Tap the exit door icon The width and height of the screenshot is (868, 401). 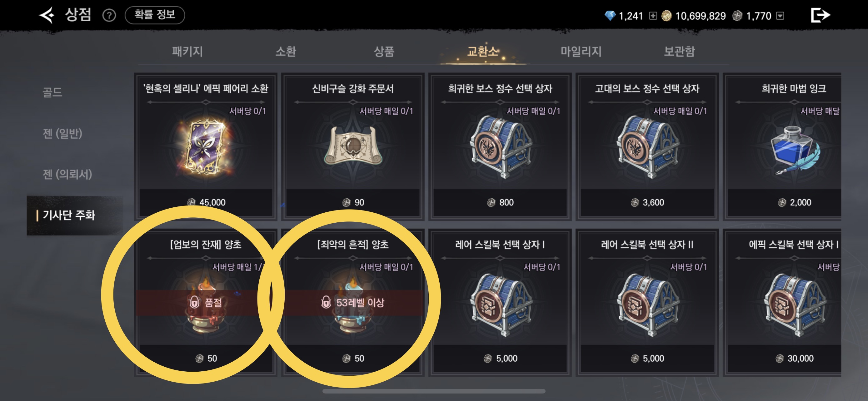820,15
